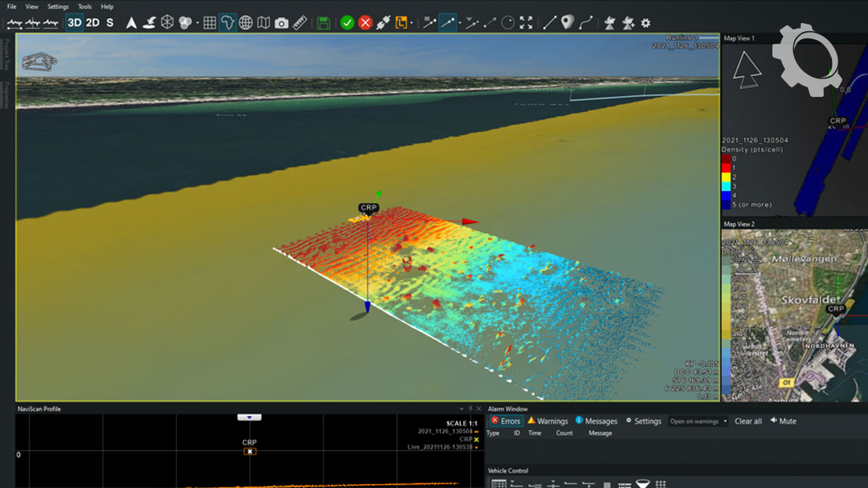Viewport: 868px width, 488px height.
Task: Click the camera snapshot icon
Action: (281, 23)
